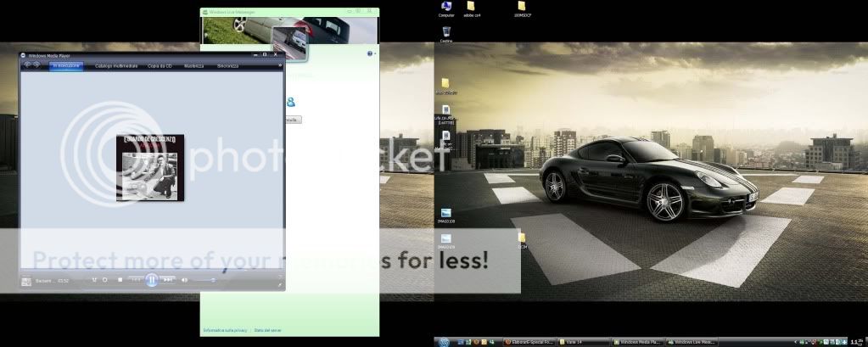Go to previous track in Media Player
The height and width of the screenshot is (347, 868).
coord(135,280)
